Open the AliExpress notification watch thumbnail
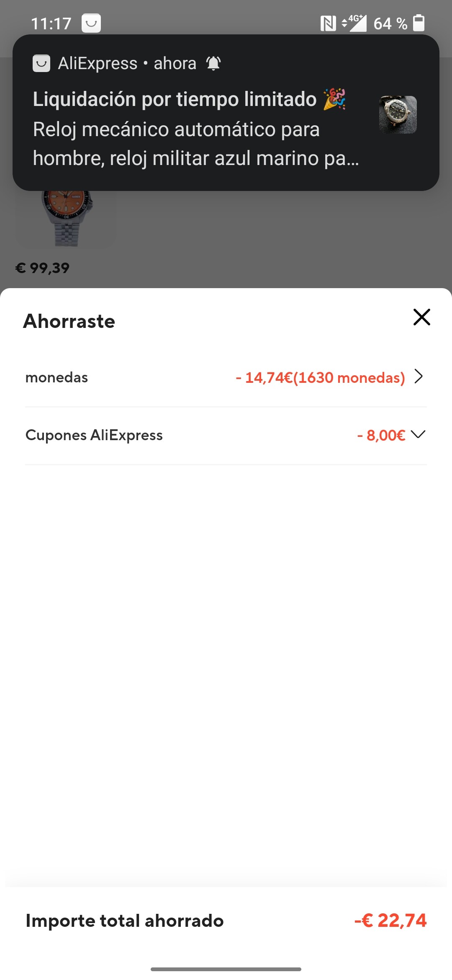 click(398, 114)
